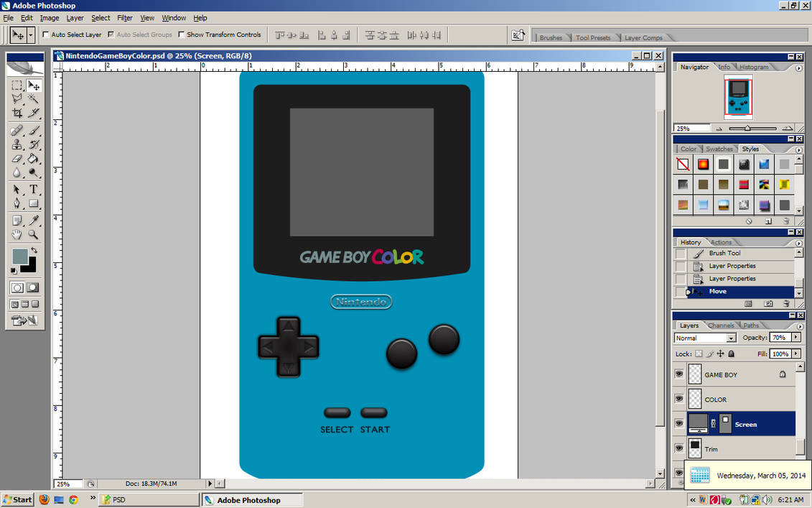
Task: Click the foreground color swatch
Action: (20, 256)
